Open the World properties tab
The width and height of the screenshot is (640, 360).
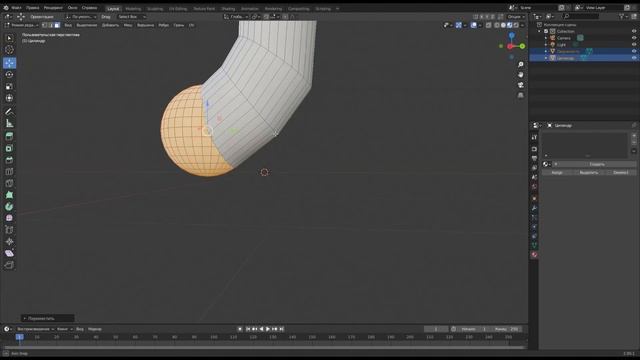[534, 187]
